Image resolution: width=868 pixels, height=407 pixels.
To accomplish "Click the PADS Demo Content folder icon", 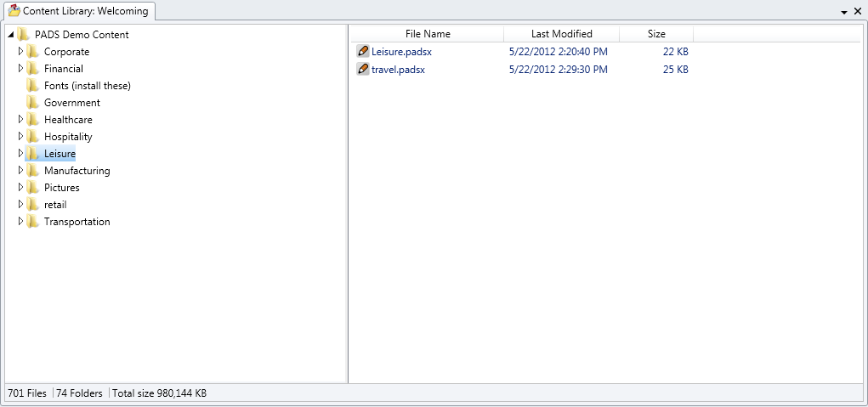I will tap(24, 35).
